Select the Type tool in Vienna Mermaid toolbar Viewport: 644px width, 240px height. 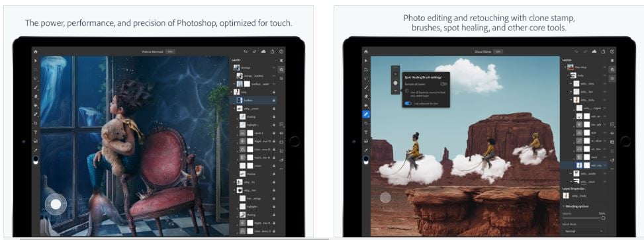coord(36,132)
